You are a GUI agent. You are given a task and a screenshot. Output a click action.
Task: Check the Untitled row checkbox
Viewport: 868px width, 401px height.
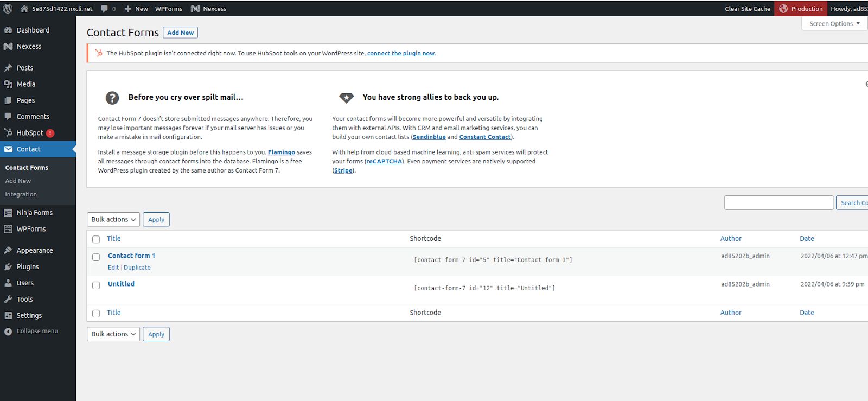point(96,285)
